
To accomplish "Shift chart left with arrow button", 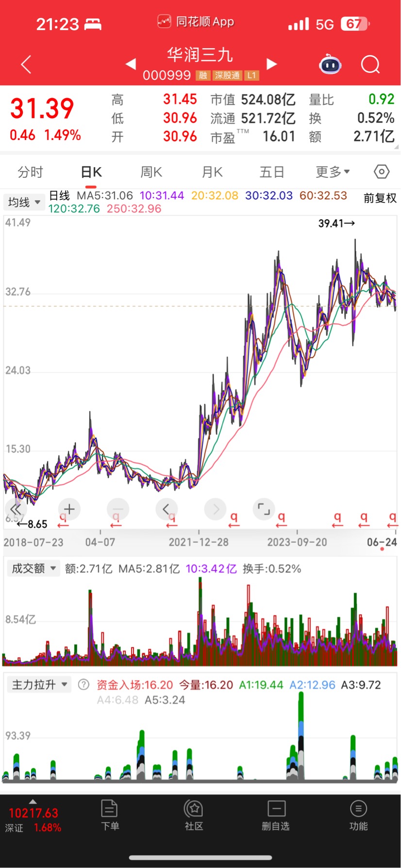I will pos(166,509).
